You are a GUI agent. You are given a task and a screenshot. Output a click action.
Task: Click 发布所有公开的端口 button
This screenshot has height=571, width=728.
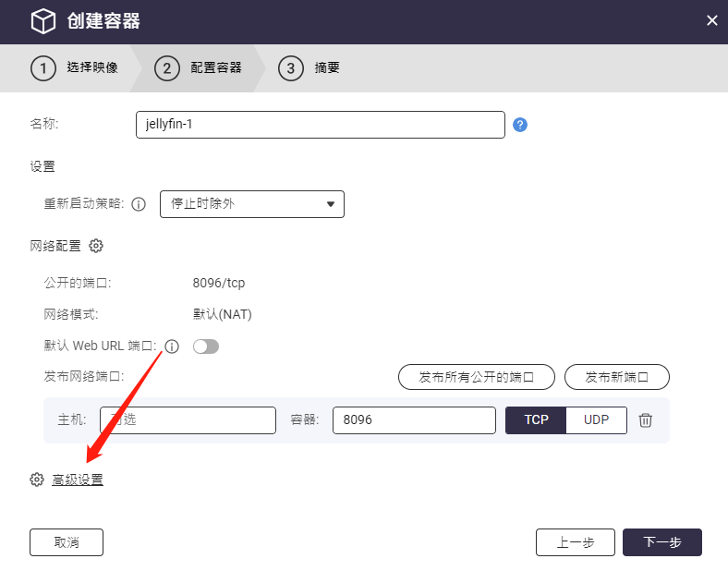pos(477,377)
